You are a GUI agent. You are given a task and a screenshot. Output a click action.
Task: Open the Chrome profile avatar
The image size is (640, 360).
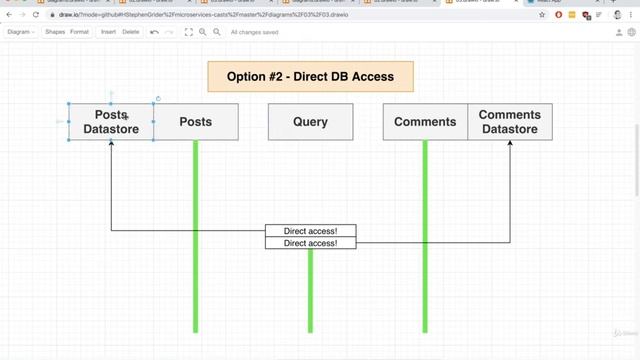(618, 15)
